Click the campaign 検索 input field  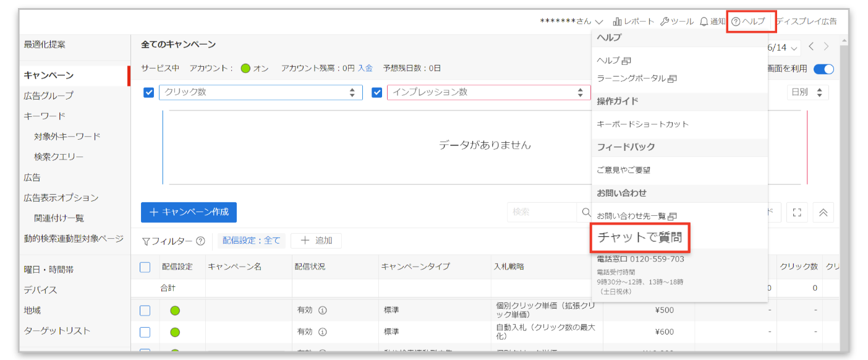[x=542, y=212]
